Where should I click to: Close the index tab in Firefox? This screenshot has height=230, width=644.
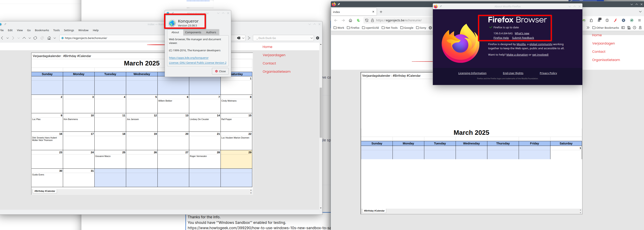[x=373, y=12]
